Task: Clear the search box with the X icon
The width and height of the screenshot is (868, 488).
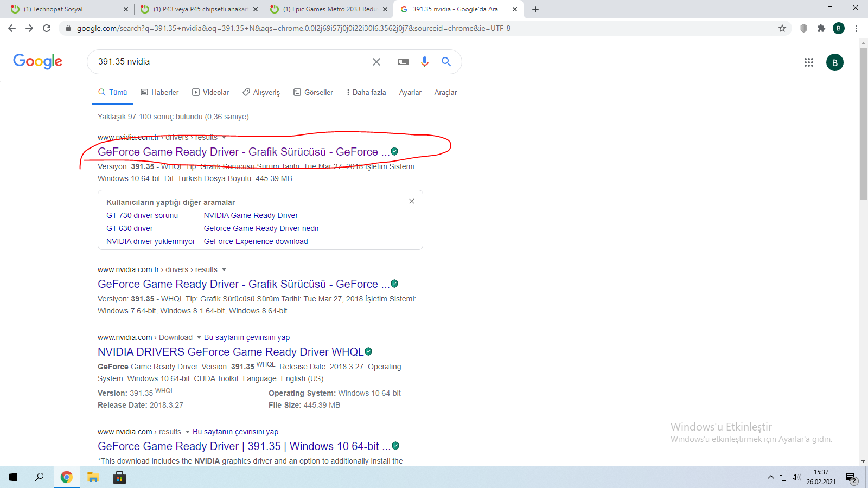Action: (376, 62)
